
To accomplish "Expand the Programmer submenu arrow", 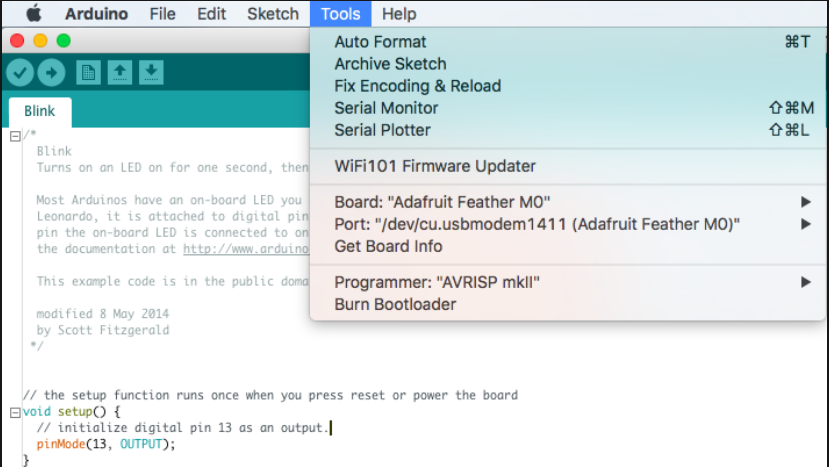I will click(x=806, y=283).
